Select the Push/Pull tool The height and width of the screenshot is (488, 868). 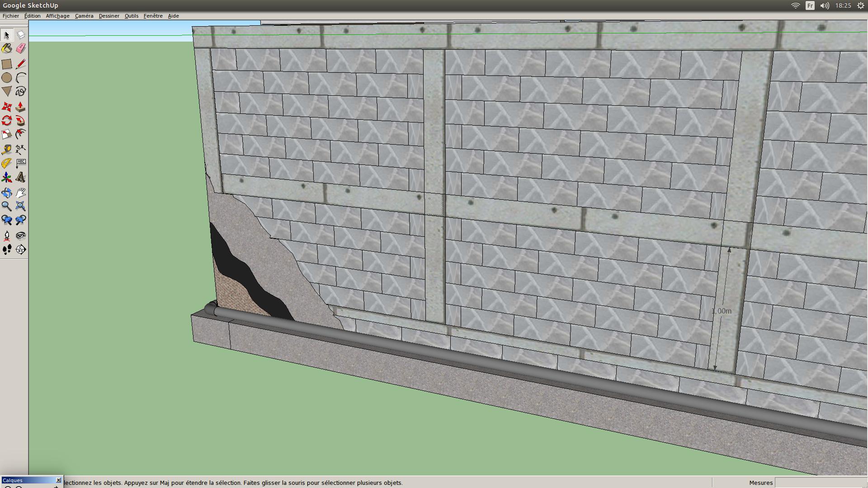click(x=20, y=107)
